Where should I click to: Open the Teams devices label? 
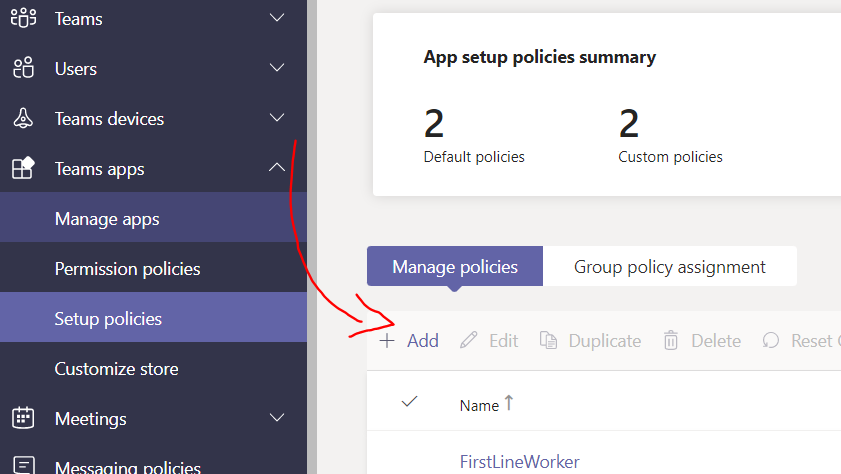click(109, 118)
